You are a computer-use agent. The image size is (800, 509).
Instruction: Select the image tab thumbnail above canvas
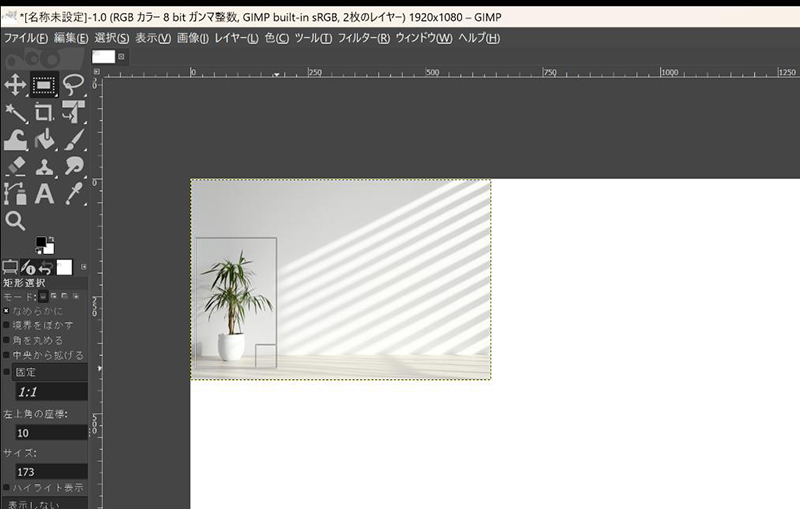[104, 57]
